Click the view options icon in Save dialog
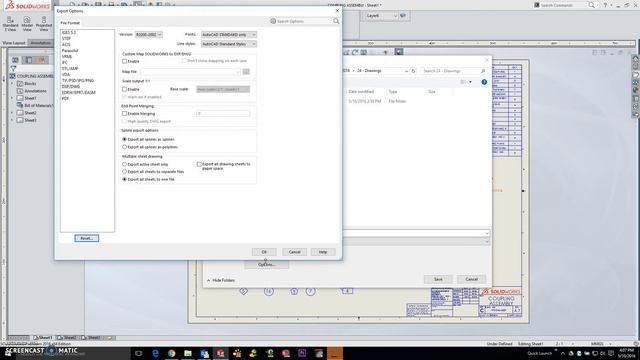Image resolution: width=640 pixels, height=360 pixels. click(463, 82)
